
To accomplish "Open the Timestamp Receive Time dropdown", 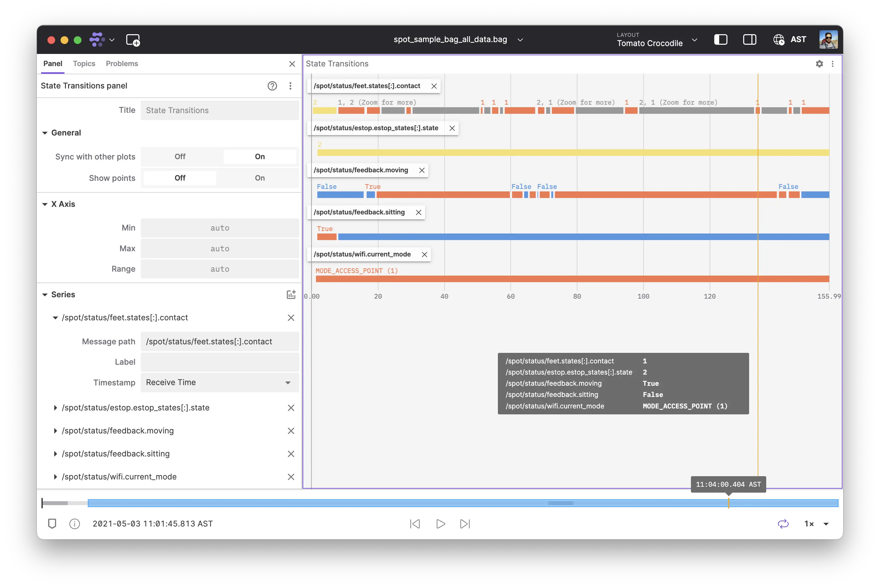I will pyautogui.click(x=219, y=382).
